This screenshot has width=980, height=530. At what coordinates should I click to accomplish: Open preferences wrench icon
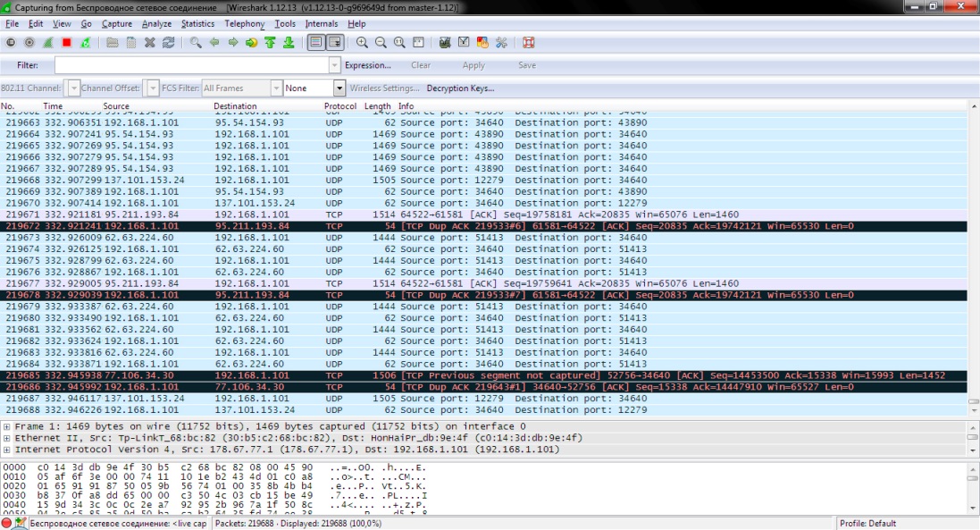[501, 43]
